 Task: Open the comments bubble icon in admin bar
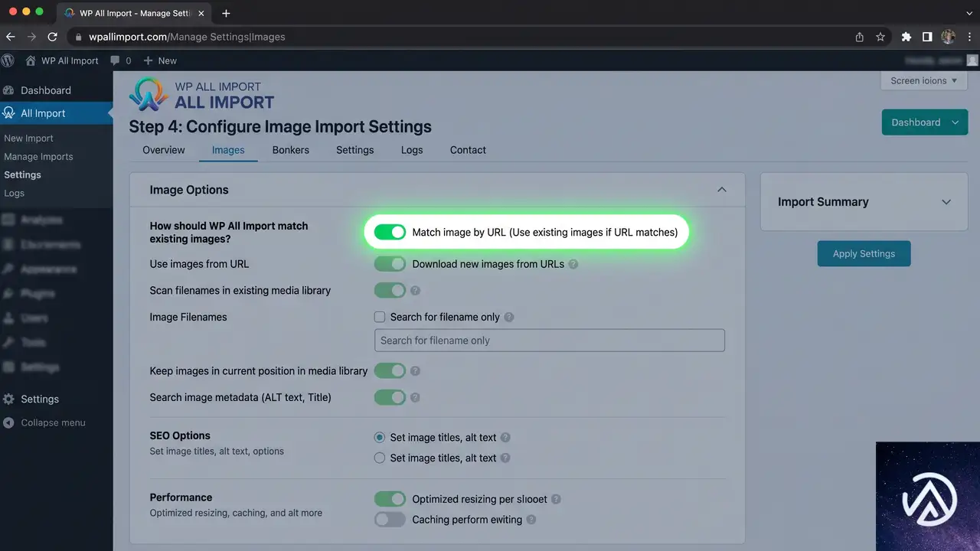pos(115,60)
